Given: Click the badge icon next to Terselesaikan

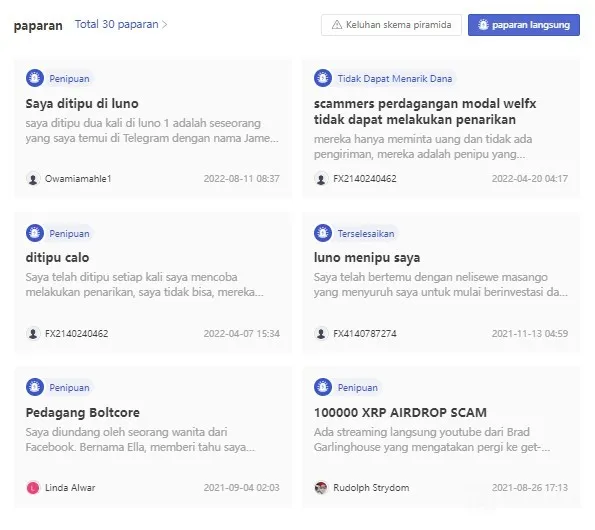Looking at the screenshot, I should point(323,233).
